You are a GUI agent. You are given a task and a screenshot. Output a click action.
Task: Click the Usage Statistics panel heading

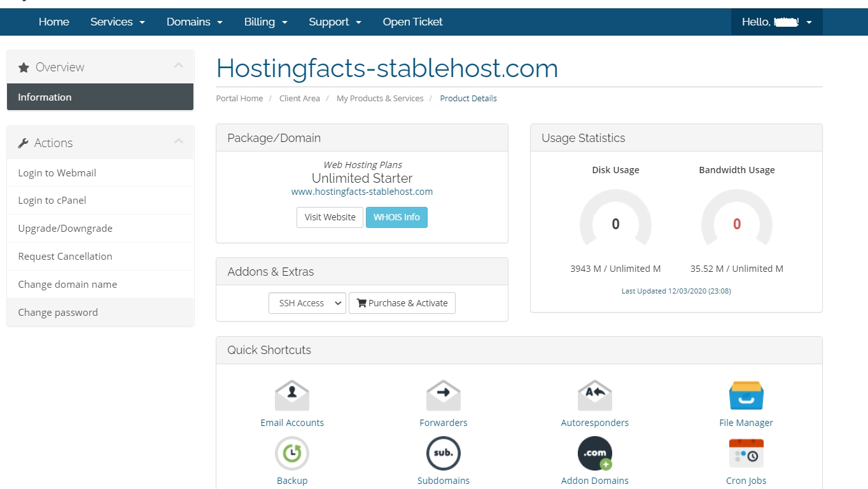tap(584, 138)
